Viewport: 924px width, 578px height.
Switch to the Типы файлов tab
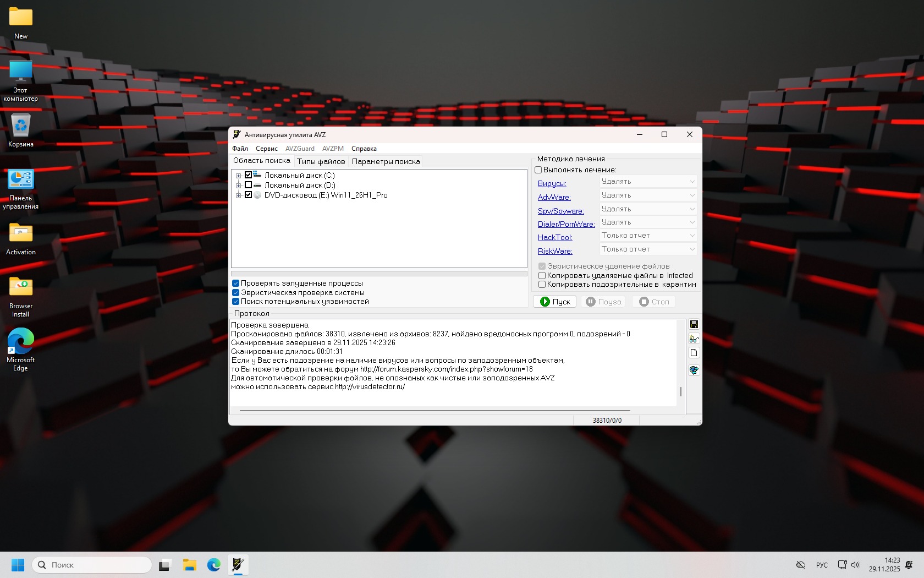pos(321,162)
